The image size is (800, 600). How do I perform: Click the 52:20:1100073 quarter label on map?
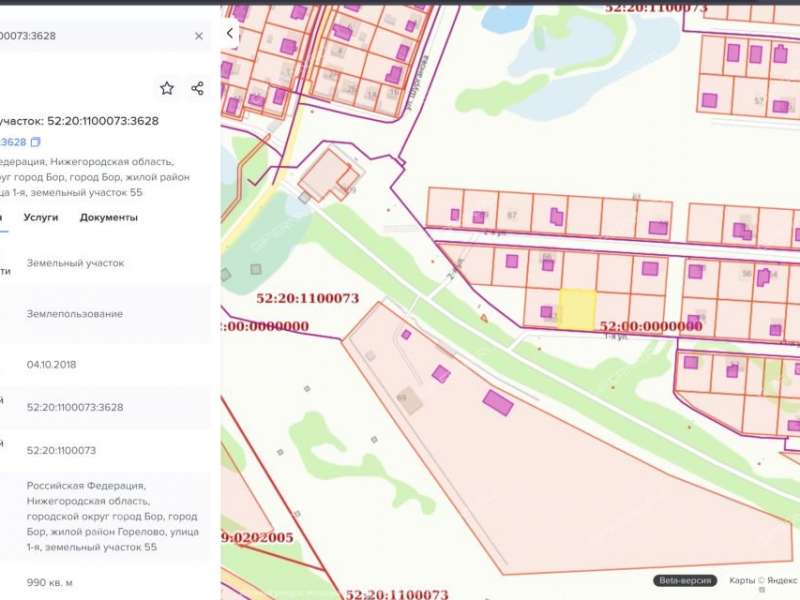307,298
